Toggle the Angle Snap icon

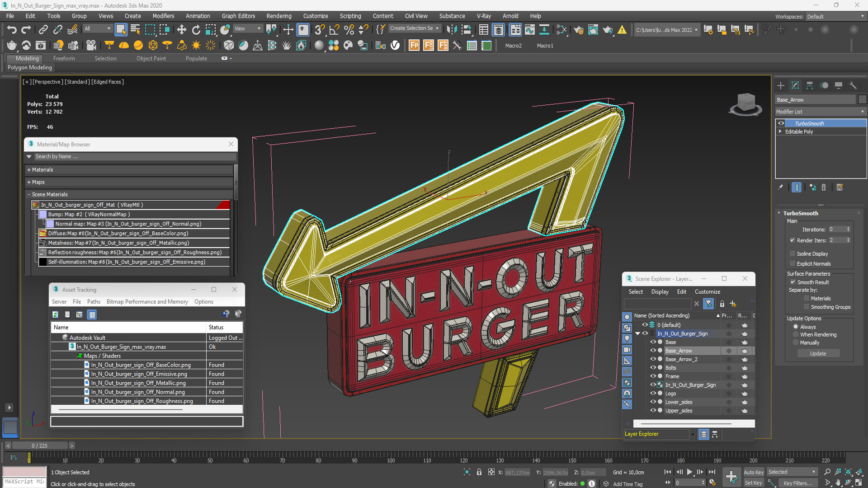point(335,30)
